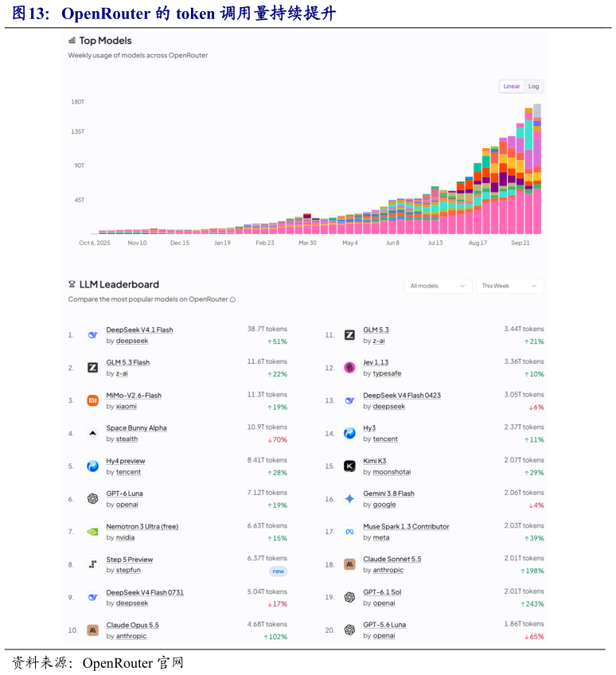Click Weekly usage of models subtitle
616x675 pixels.
point(138,55)
